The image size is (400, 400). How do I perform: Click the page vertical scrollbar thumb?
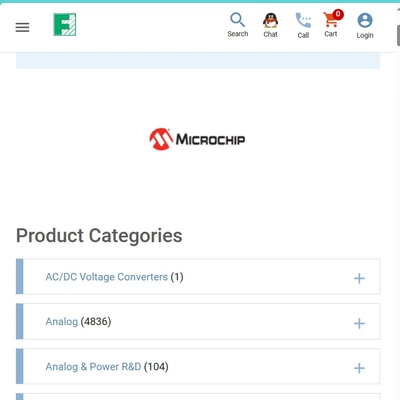(x=398, y=35)
